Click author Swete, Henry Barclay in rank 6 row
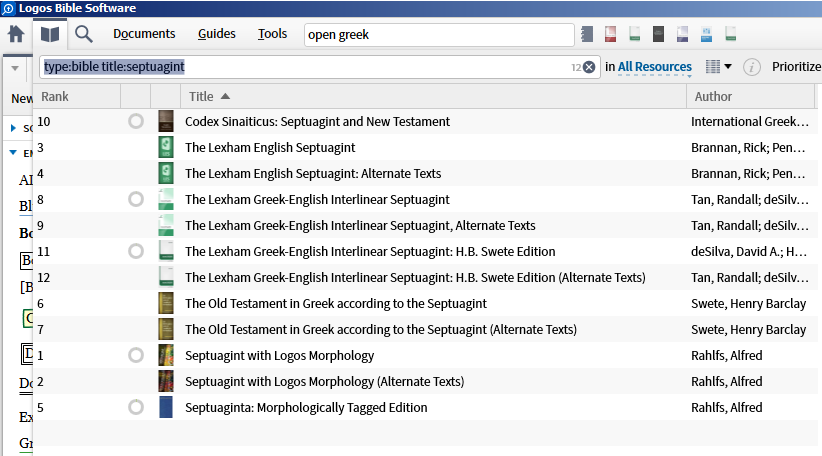Viewport: 822px width, 456px height. [748, 303]
